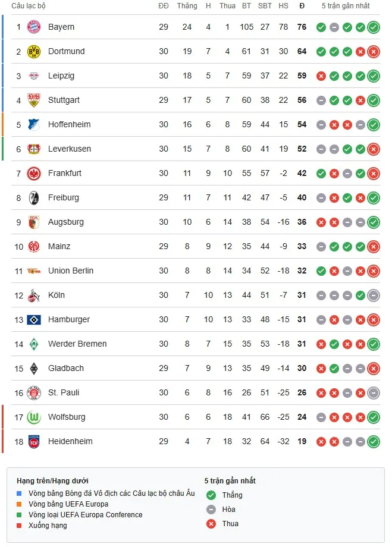392x547 pixels.
Task: Click Bayern's latest win checkmark icon
Action: pyautogui.click(x=372, y=27)
